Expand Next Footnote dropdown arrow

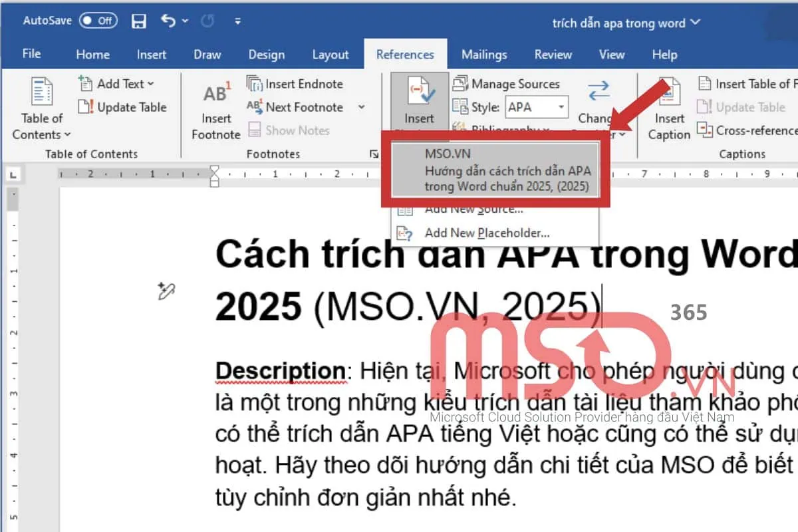click(361, 107)
